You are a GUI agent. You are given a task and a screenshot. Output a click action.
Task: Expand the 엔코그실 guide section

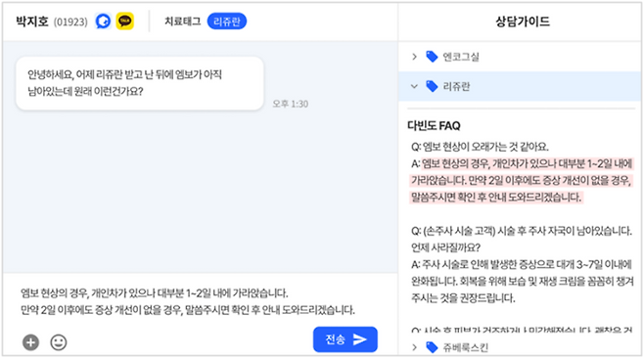coord(414,57)
